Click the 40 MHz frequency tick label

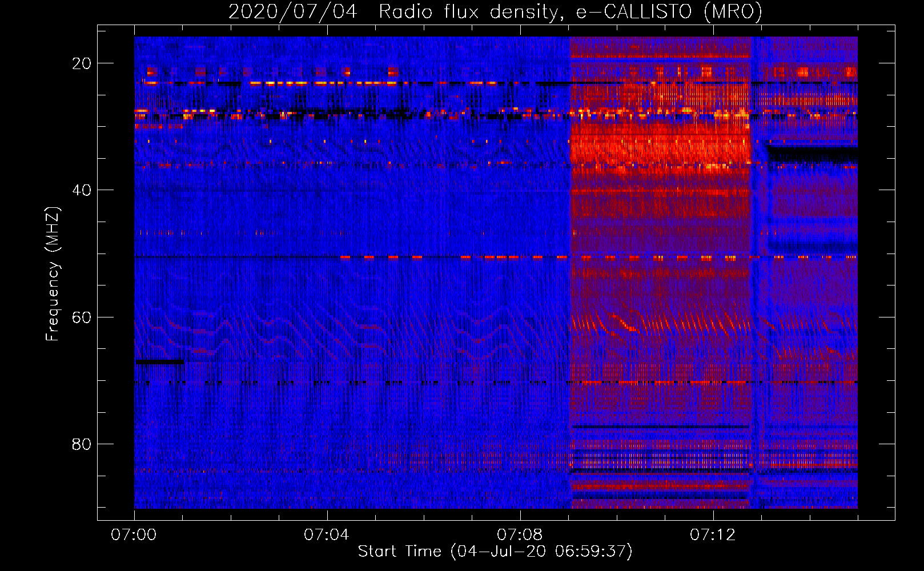[82, 190]
